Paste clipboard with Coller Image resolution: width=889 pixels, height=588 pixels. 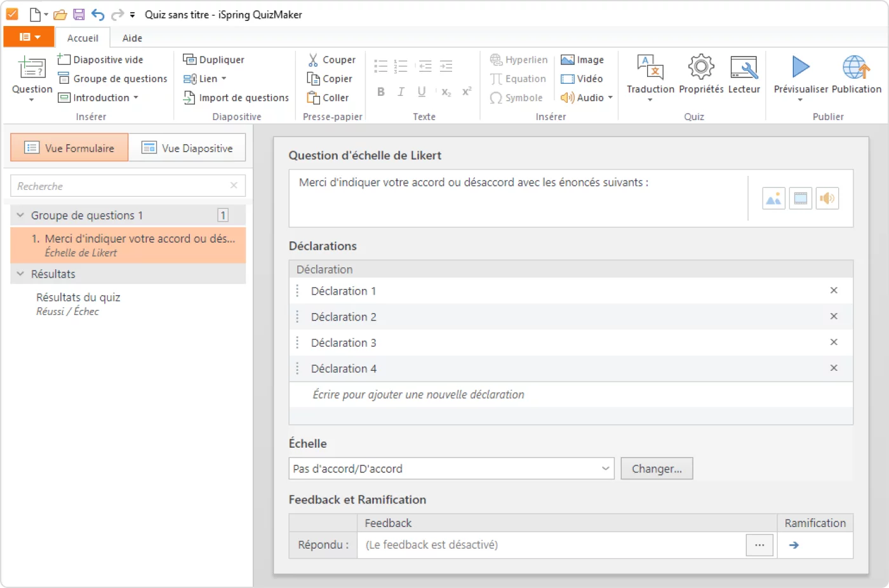point(328,98)
